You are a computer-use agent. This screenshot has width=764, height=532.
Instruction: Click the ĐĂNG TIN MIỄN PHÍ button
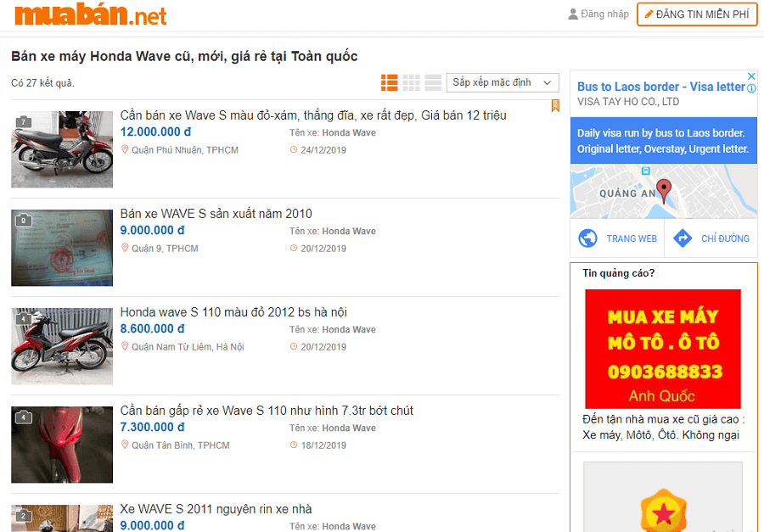click(x=697, y=14)
